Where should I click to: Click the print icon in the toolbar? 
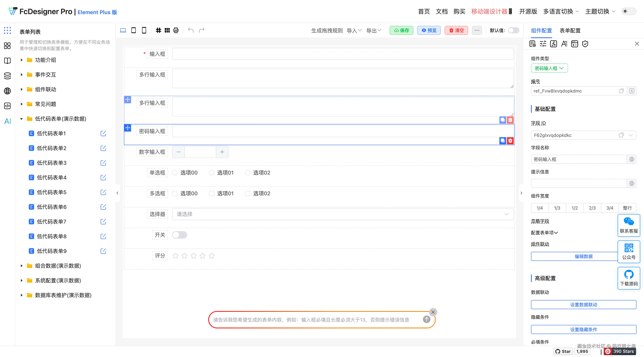(x=176, y=30)
